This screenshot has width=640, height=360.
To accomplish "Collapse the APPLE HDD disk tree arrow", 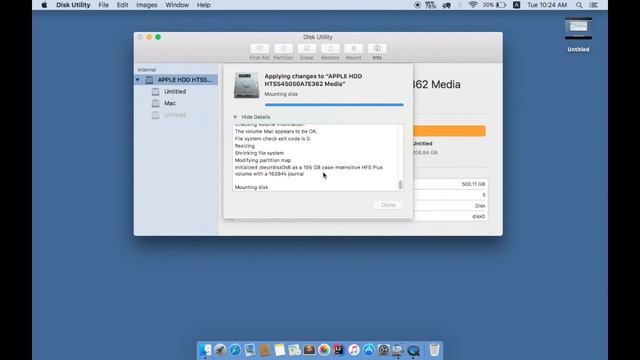I will pyautogui.click(x=138, y=80).
